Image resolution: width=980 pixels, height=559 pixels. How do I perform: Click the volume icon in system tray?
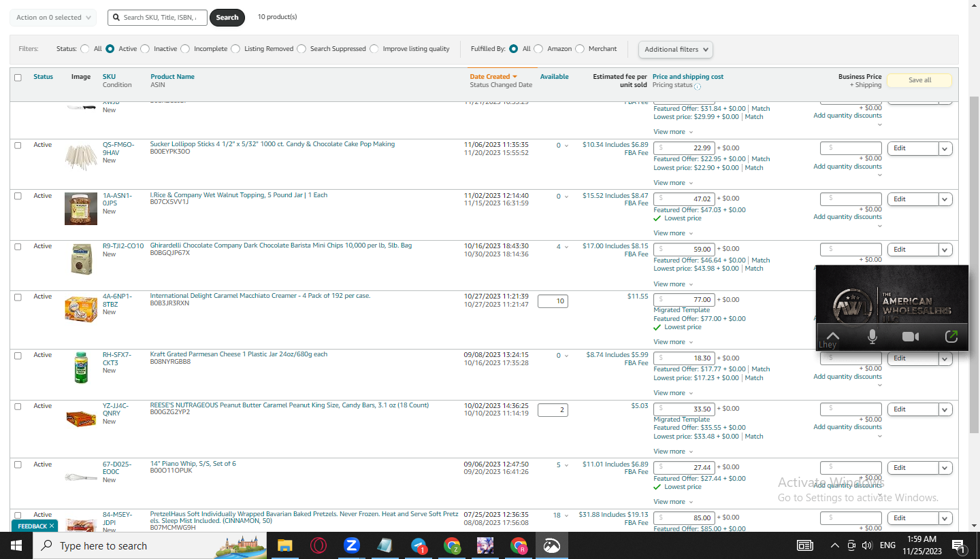866,545
